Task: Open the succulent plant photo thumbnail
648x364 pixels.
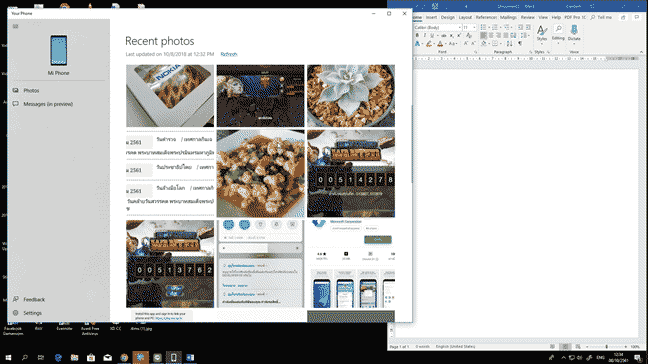Action: pos(351,96)
